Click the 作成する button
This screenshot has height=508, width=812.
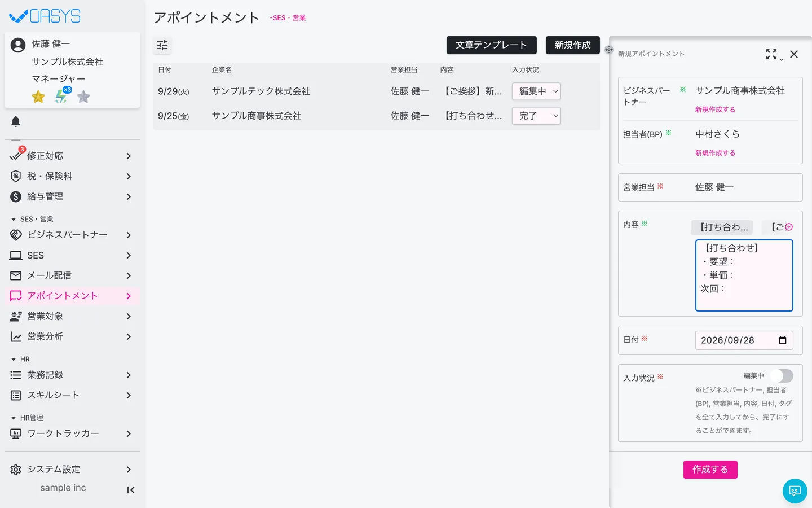point(710,470)
